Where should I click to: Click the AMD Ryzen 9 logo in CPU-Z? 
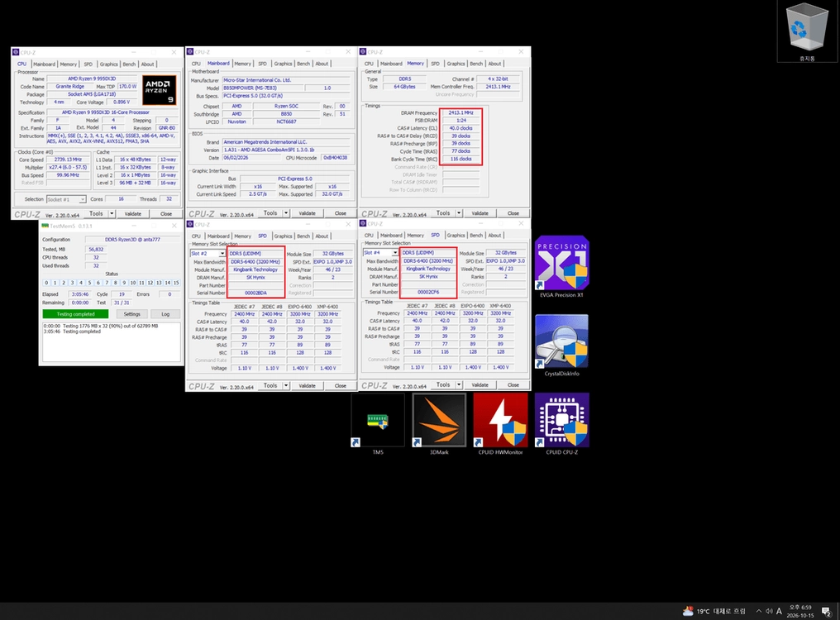click(159, 89)
